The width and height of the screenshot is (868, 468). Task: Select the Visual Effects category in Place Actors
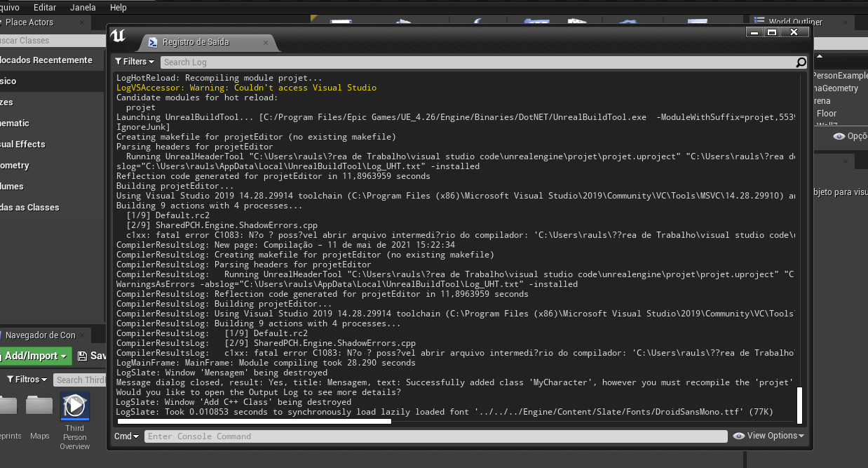pos(52,145)
